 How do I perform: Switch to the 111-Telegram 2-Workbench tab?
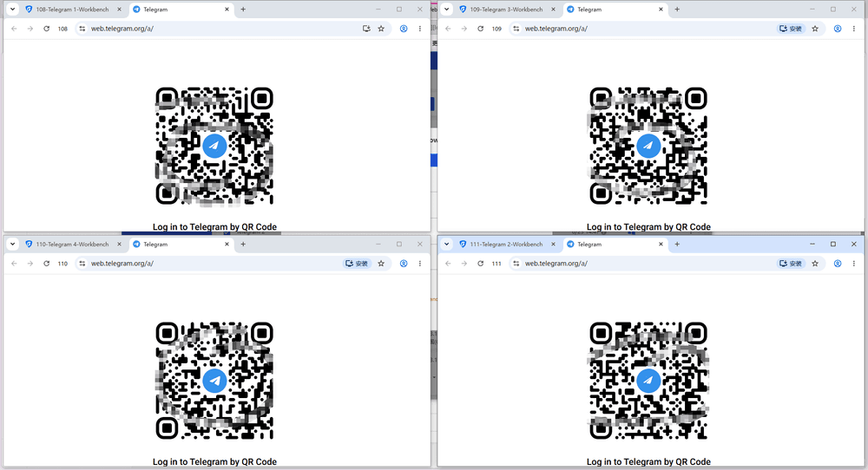[507, 245]
